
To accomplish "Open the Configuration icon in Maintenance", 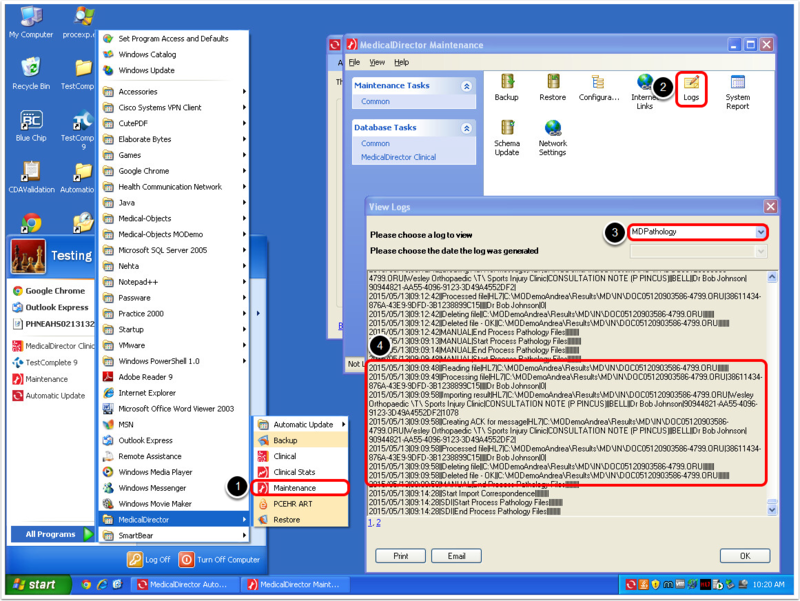I will (598, 88).
